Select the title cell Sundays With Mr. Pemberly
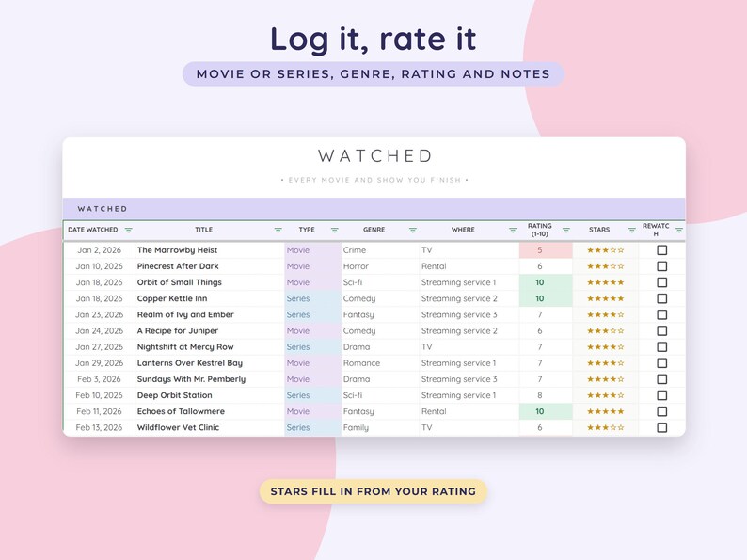Screen dimensions: 747x560 pos(210,379)
